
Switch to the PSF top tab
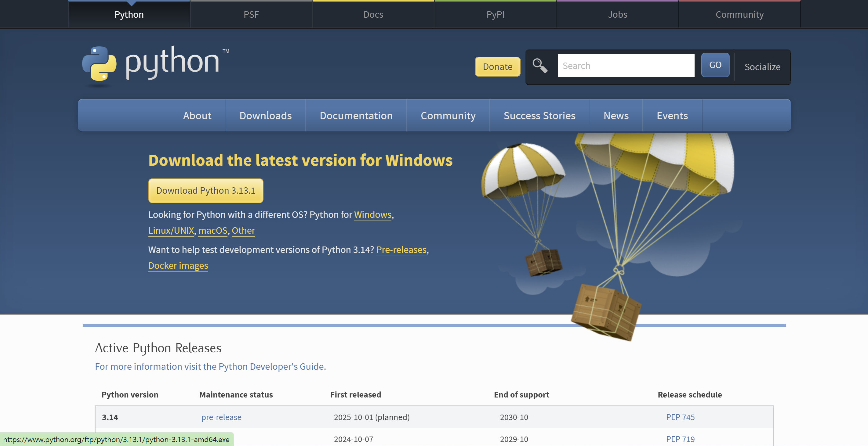251,14
